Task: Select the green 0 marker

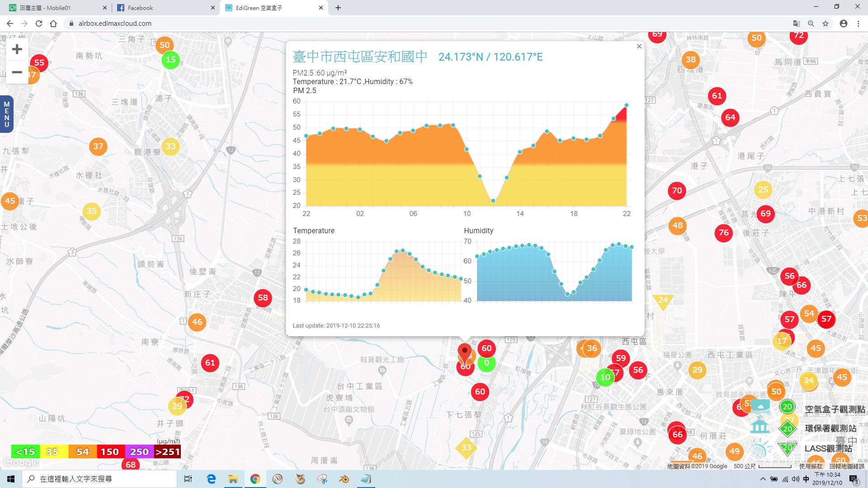Action: pos(486,363)
